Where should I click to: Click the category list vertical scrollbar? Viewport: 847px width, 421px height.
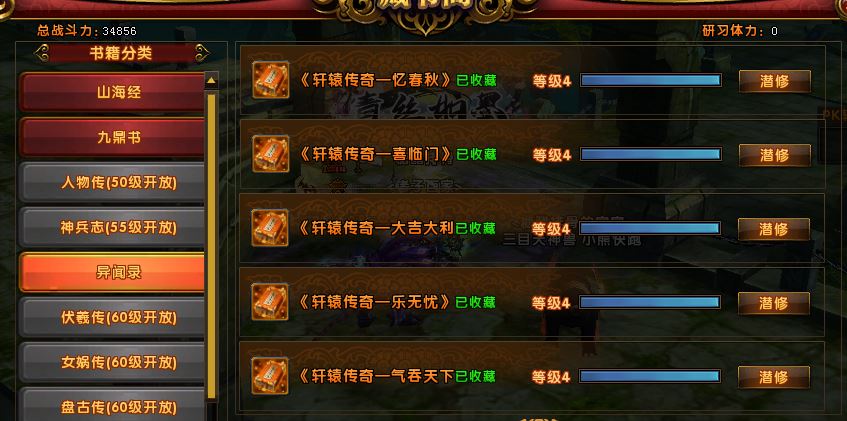click(x=211, y=246)
